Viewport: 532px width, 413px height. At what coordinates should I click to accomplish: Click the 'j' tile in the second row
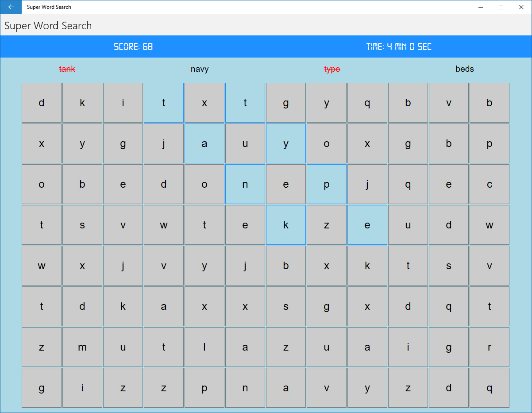pyautogui.click(x=164, y=143)
